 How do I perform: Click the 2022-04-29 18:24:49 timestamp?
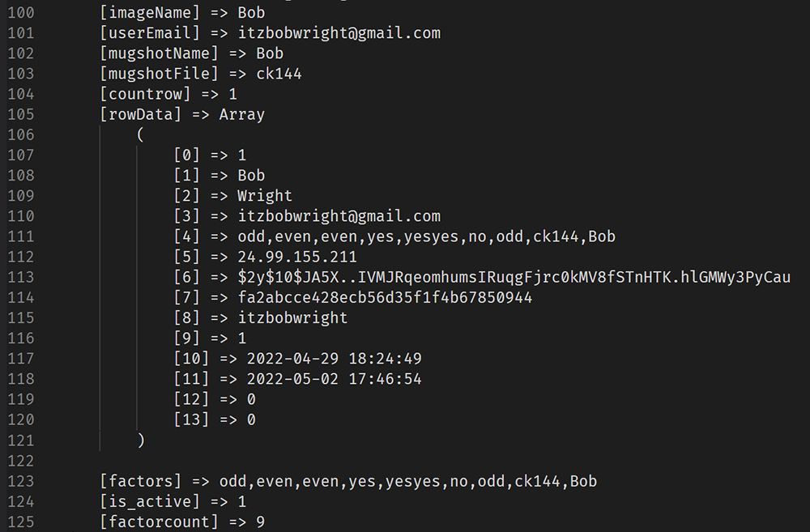[x=334, y=359]
